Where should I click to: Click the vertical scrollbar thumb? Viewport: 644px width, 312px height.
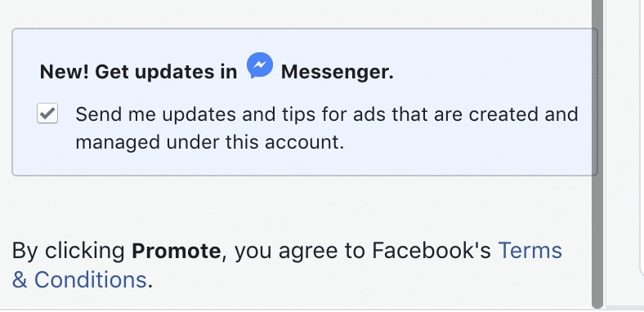pos(597,154)
